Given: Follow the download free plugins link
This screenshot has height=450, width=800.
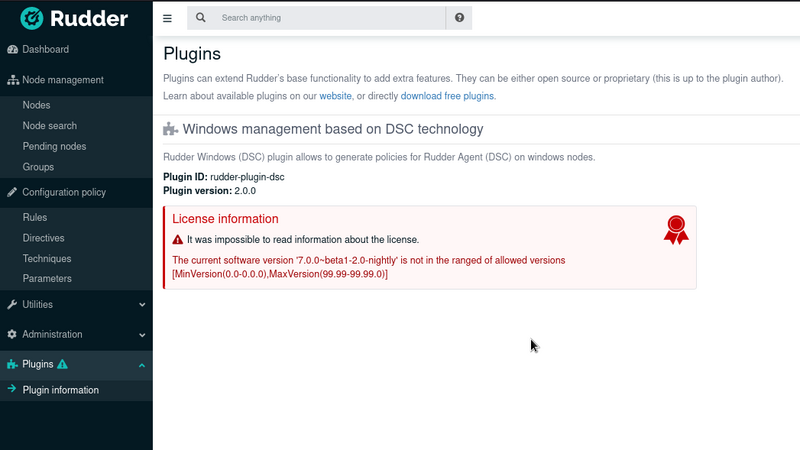Looking at the screenshot, I should click(447, 96).
